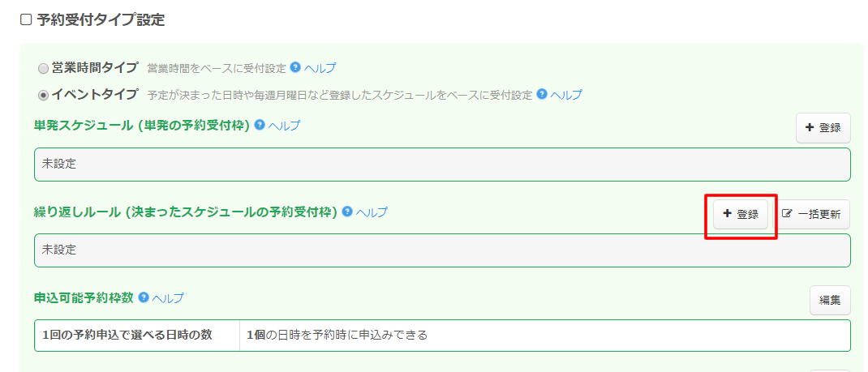Click the 1回の予約申込で選べる日時の数 table cell
The height and width of the screenshot is (372, 868).
pos(137,335)
